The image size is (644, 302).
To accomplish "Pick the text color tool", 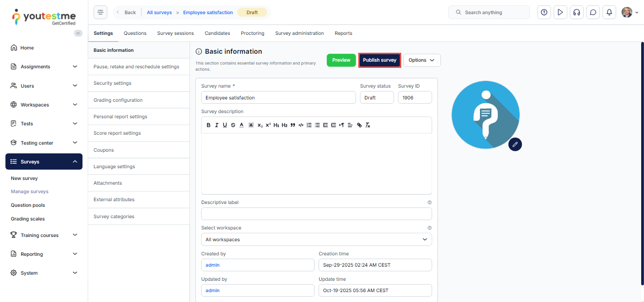I will tap(241, 125).
